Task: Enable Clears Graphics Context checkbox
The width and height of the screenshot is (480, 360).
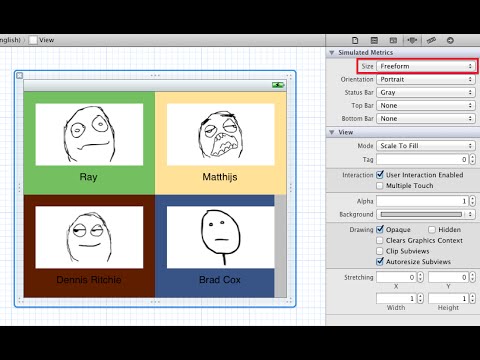Action: click(380, 240)
